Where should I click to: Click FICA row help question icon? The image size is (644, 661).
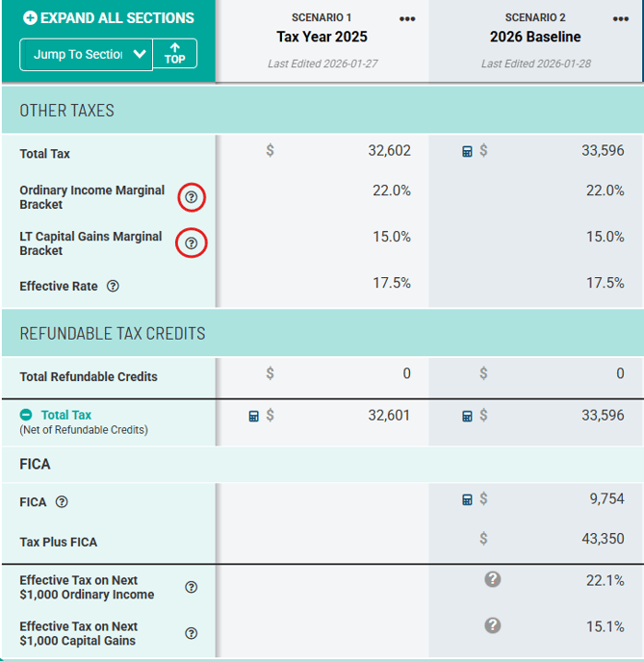click(x=62, y=501)
